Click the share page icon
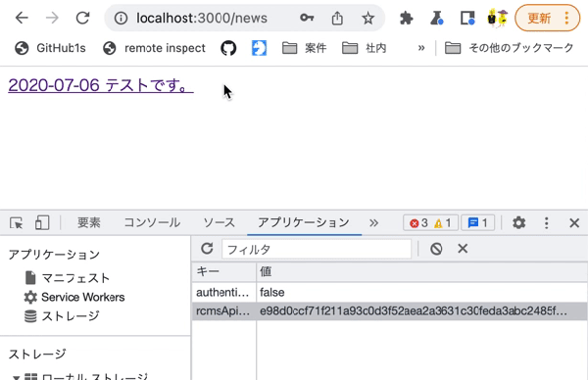The height and width of the screenshot is (380, 588). coord(337,18)
